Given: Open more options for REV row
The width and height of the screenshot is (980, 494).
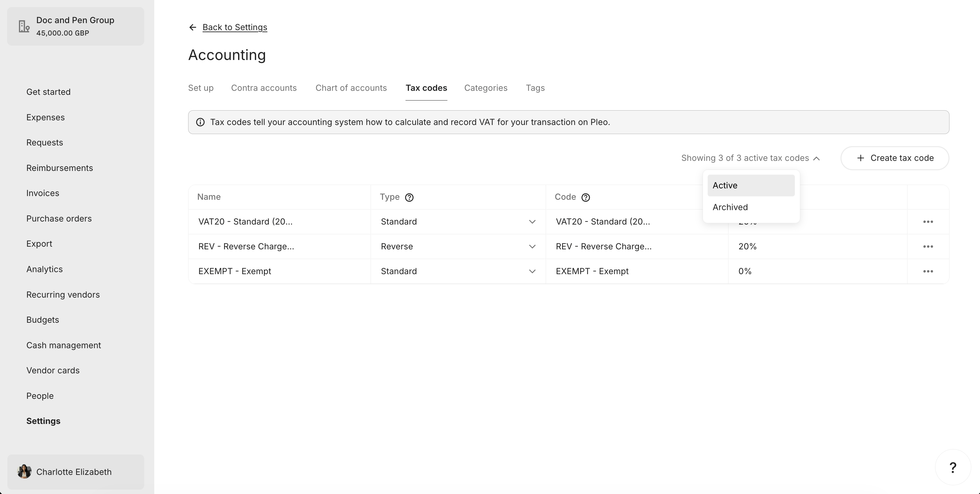Looking at the screenshot, I should pos(928,246).
